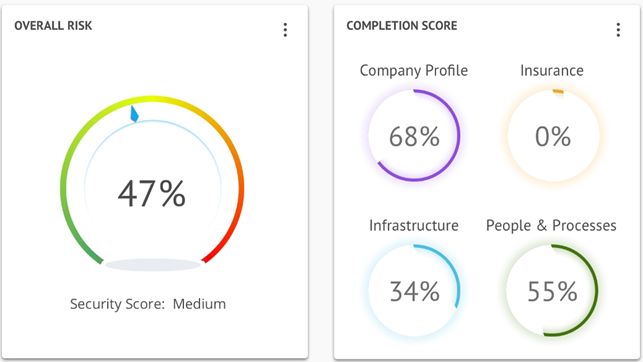Click the People & Processes label
This screenshot has width=643, height=362.
551,226
